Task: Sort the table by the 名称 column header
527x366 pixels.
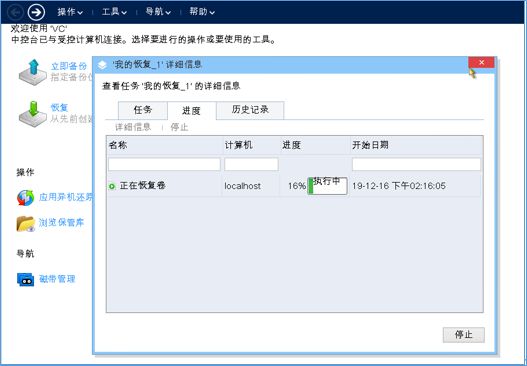Action: point(164,145)
